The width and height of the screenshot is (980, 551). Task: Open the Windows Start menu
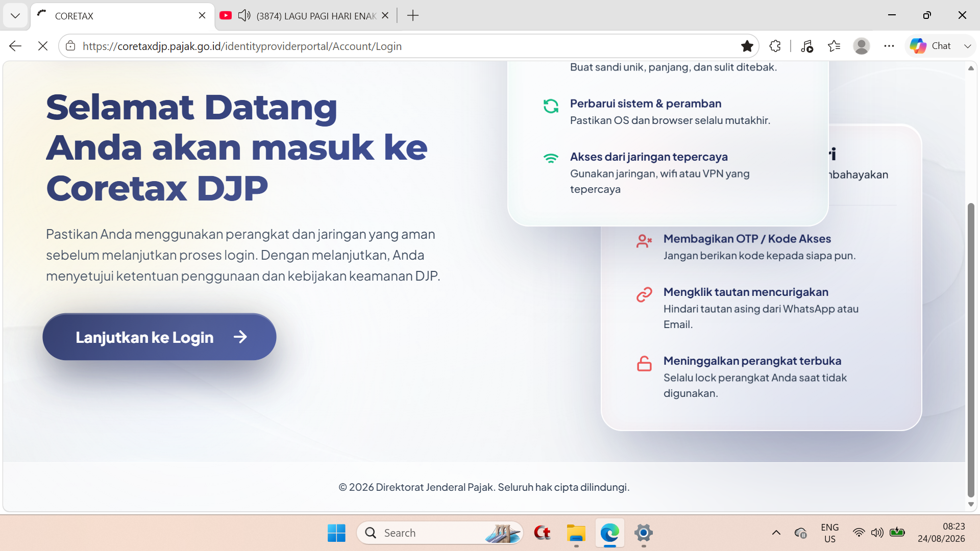(x=336, y=533)
